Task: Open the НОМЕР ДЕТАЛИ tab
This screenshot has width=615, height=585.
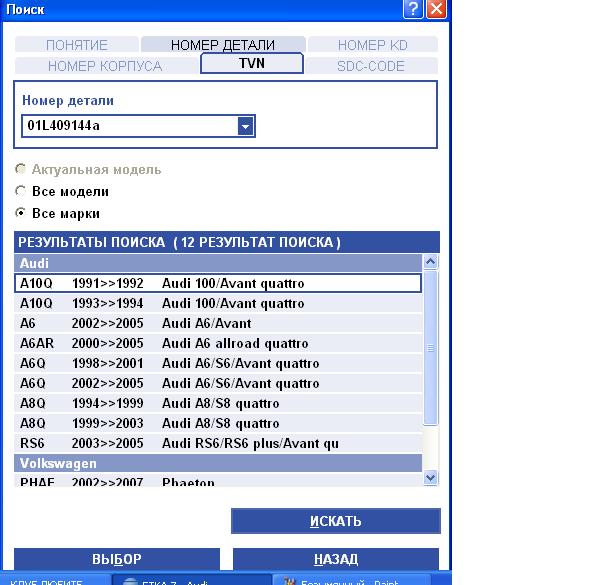Action: (222, 45)
